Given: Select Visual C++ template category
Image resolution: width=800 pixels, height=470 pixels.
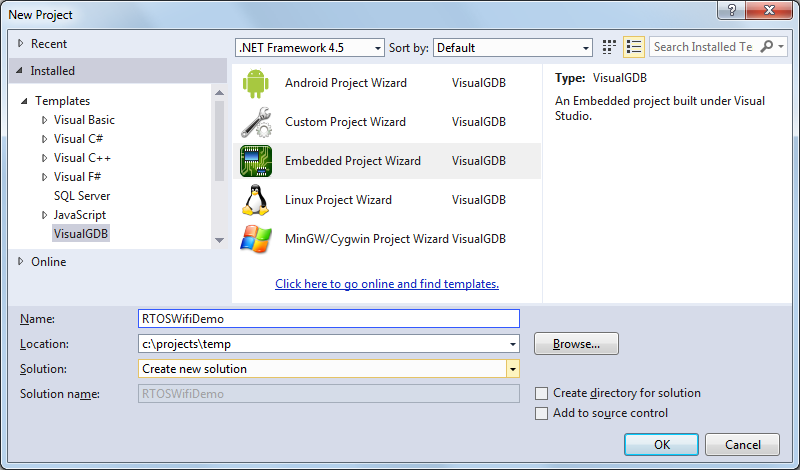Looking at the screenshot, I should tap(82, 158).
